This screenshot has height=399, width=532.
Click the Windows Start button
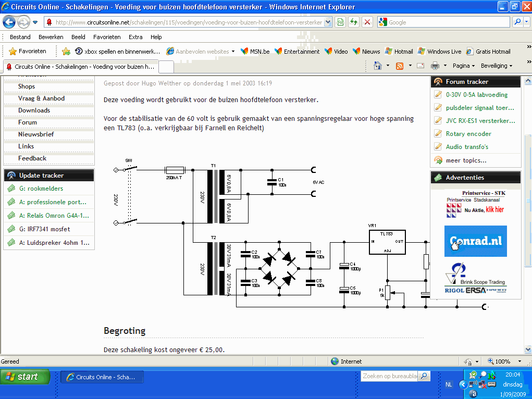(x=25, y=377)
